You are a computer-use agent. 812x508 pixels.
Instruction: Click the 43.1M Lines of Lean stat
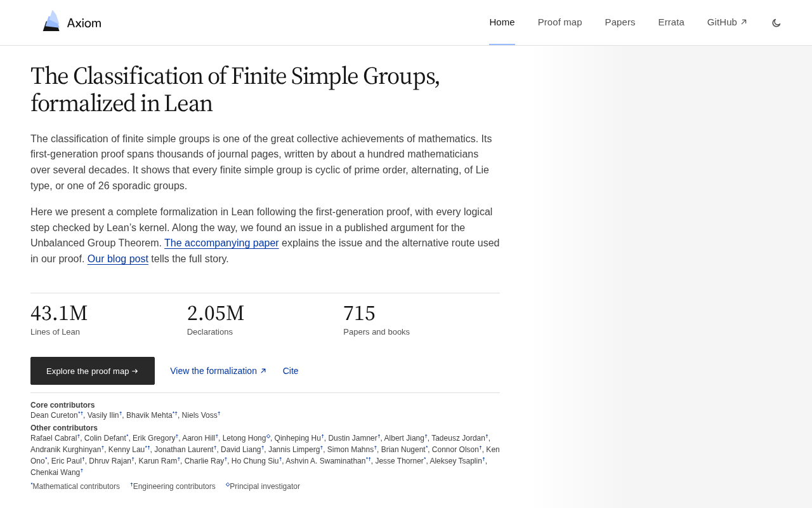click(59, 319)
